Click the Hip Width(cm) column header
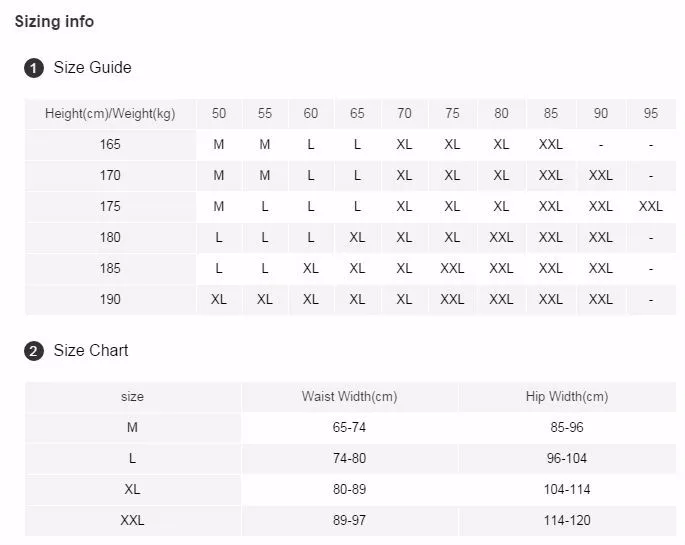 click(567, 396)
